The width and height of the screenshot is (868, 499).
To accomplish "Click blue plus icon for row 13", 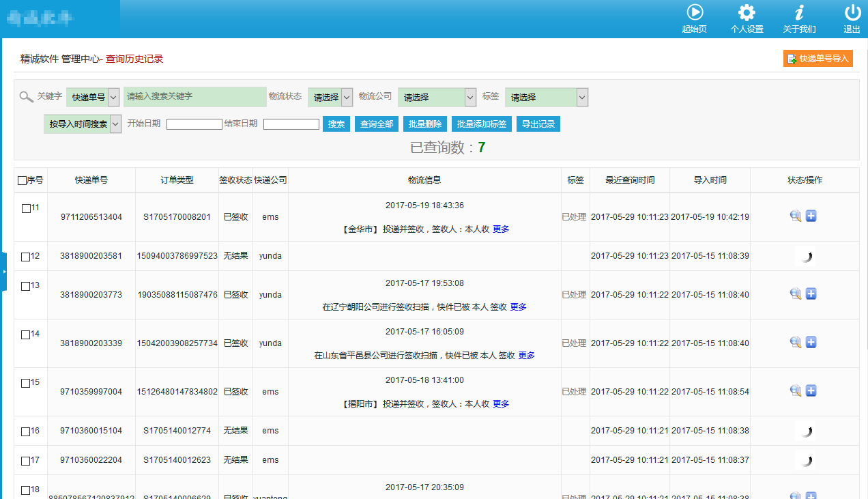I will click(811, 294).
